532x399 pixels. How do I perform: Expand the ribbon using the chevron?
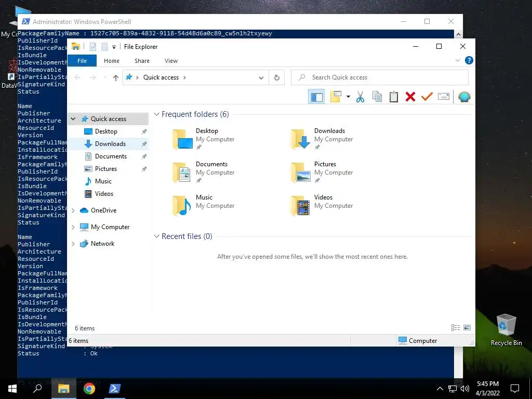click(457, 60)
